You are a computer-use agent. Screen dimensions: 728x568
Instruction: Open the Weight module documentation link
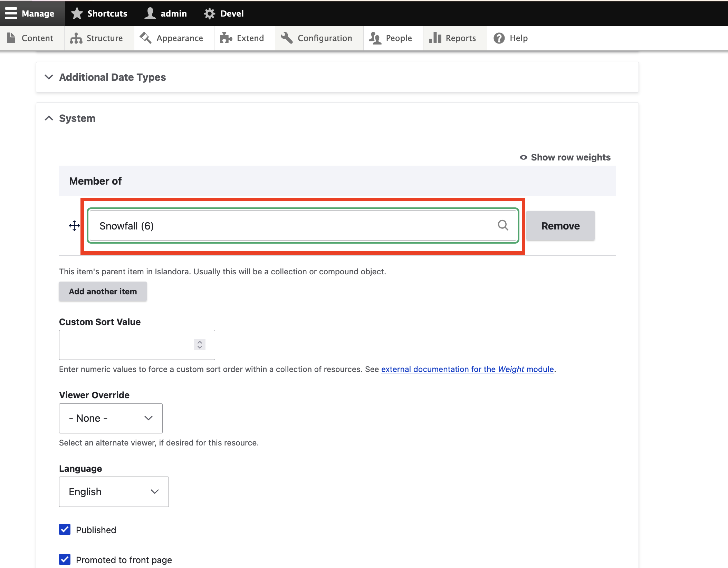(467, 369)
